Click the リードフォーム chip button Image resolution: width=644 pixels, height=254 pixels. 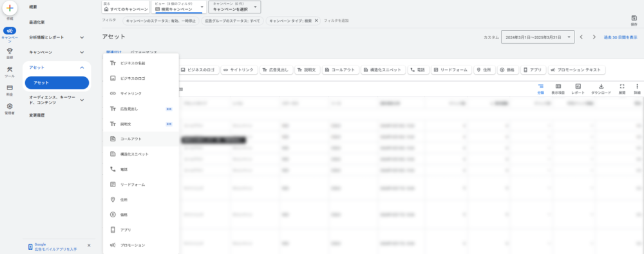[x=451, y=69]
